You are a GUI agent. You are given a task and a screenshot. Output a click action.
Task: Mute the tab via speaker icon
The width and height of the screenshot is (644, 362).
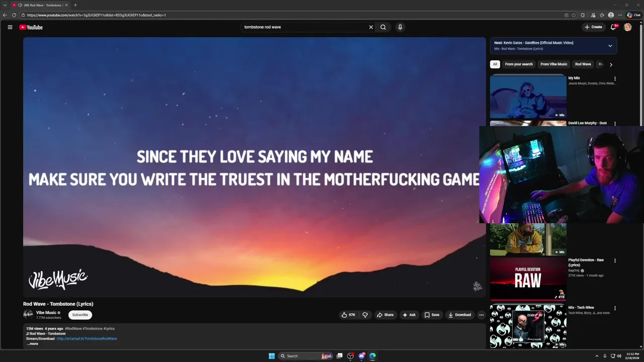20,5
